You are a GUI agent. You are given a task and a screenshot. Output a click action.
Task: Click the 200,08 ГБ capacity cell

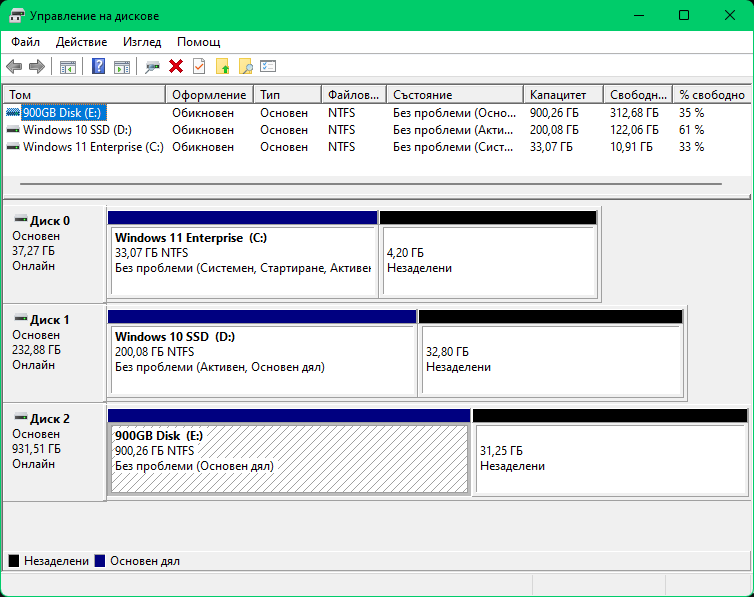click(x=554, y=130)
